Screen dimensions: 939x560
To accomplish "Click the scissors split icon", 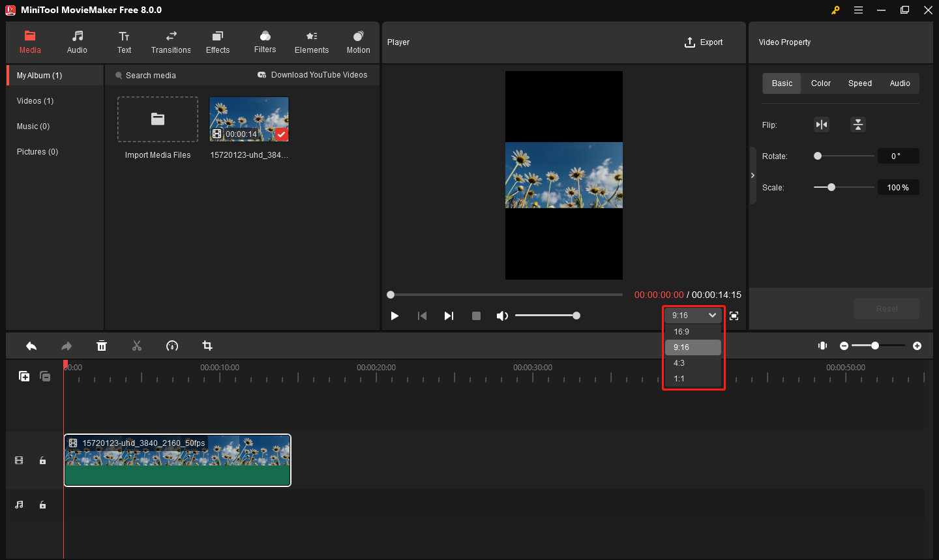I will pos(137,346).
